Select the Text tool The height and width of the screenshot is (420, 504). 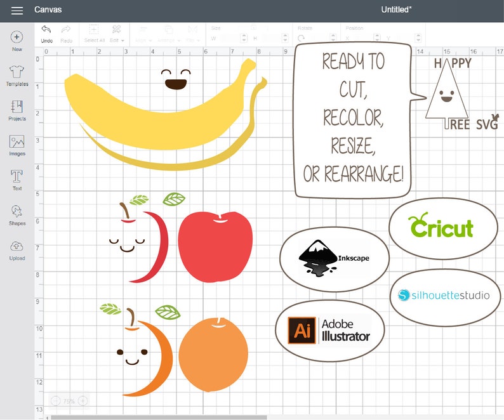(x=17, y=180)
